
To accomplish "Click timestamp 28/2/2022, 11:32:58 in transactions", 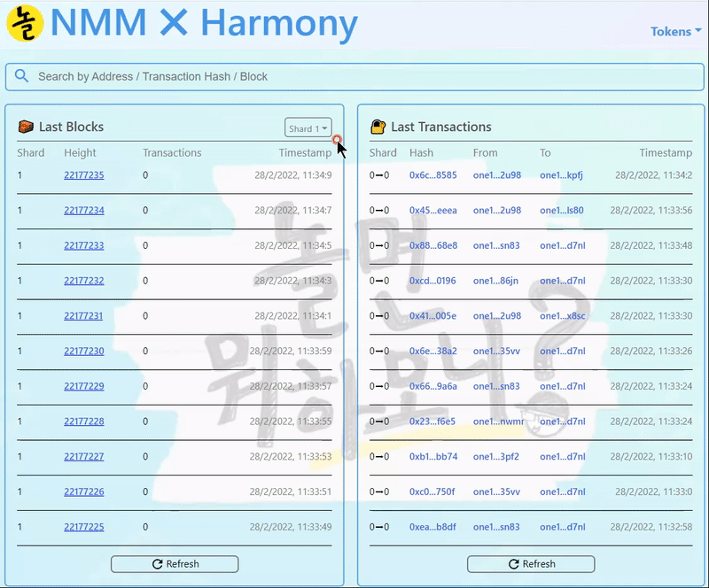I will [x=651, y=527].
